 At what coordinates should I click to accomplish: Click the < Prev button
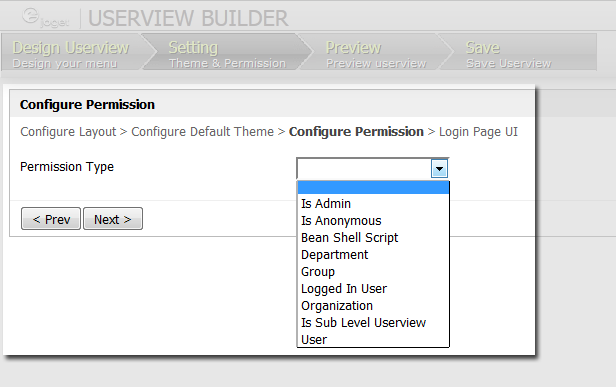(51, 219)
